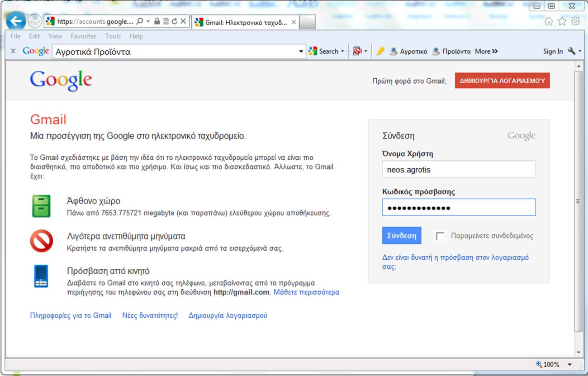The image size is (588, 376).
Task: Click ΔΗΜΙΟΥΡΓΊΑ ΛΟΓΑΡΙΑΣΜΟΎ red button
Action: (502, 81)
